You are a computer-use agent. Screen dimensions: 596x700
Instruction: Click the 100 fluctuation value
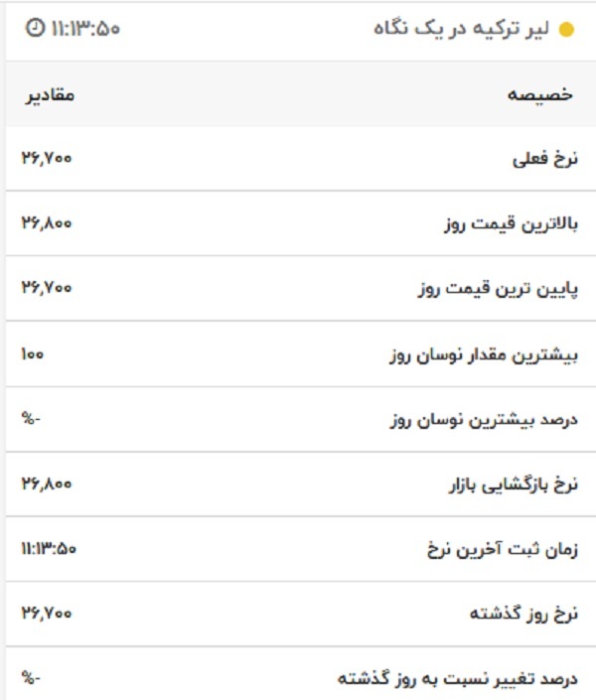pos(32,352)
